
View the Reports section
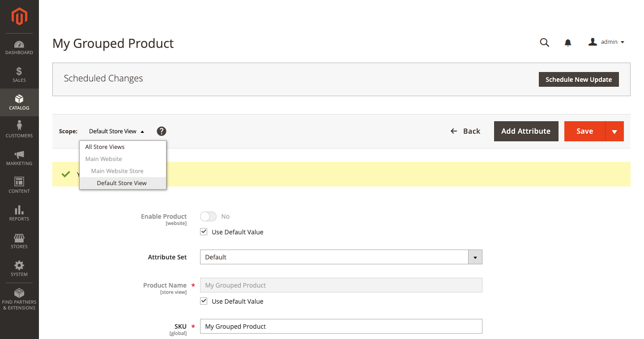coord(19,213)
